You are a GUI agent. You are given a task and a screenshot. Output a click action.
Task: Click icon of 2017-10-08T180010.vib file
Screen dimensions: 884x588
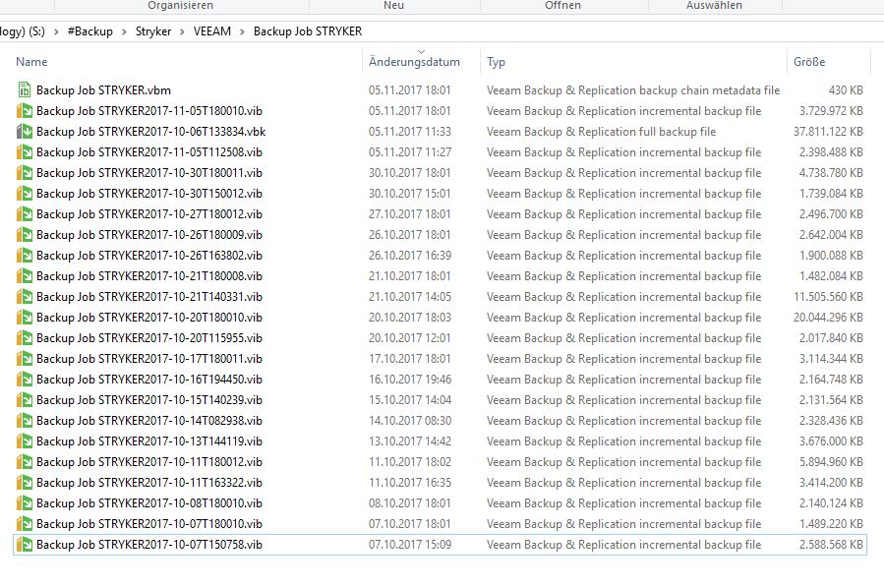click(x=25, y=503)
